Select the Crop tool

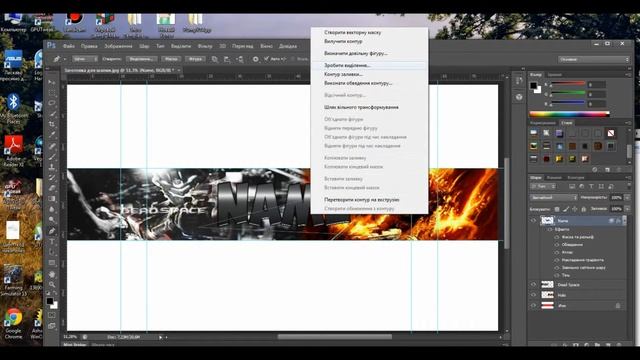pyautogui.click(x=52, y=124)
